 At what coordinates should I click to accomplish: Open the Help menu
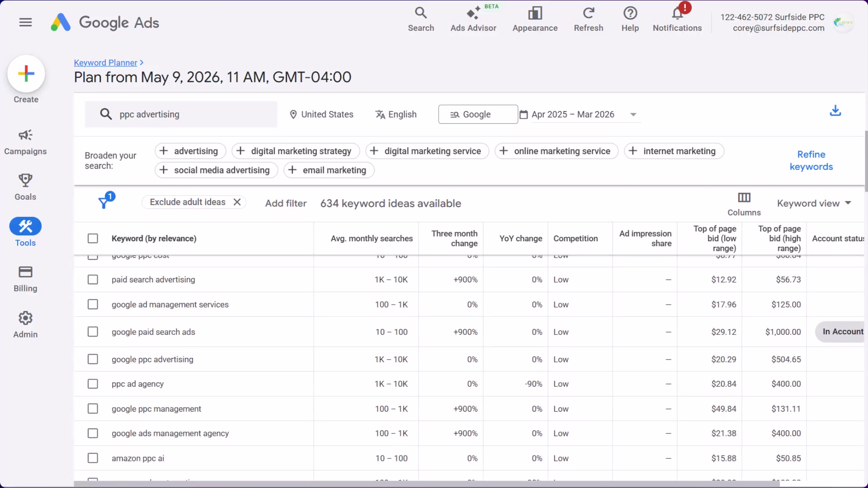[x=630, y=19]
